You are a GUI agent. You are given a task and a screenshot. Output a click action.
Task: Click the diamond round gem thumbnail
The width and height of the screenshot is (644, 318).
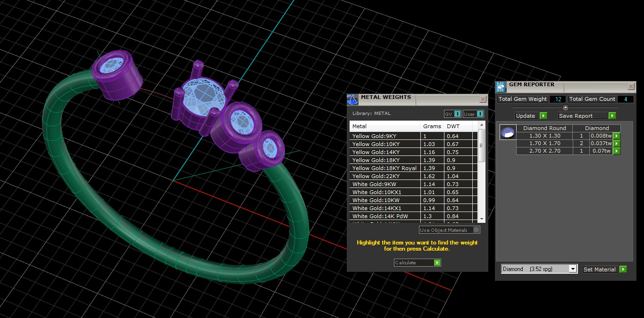(x=508, y=132)
